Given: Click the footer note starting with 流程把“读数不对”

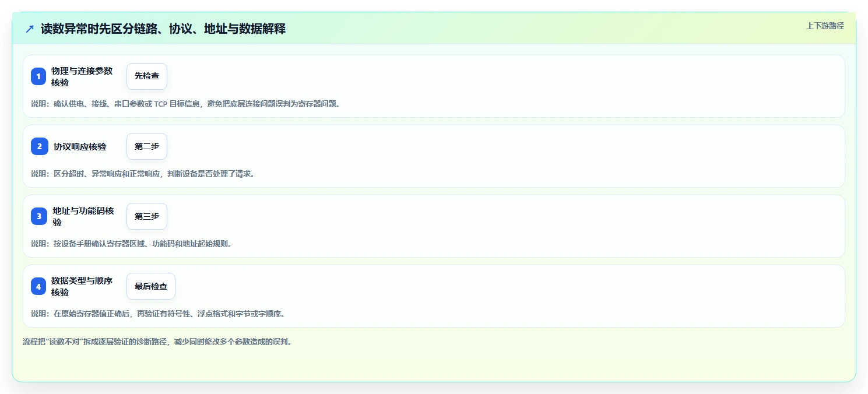Looking at the screenshot, I should click(157, 342).
